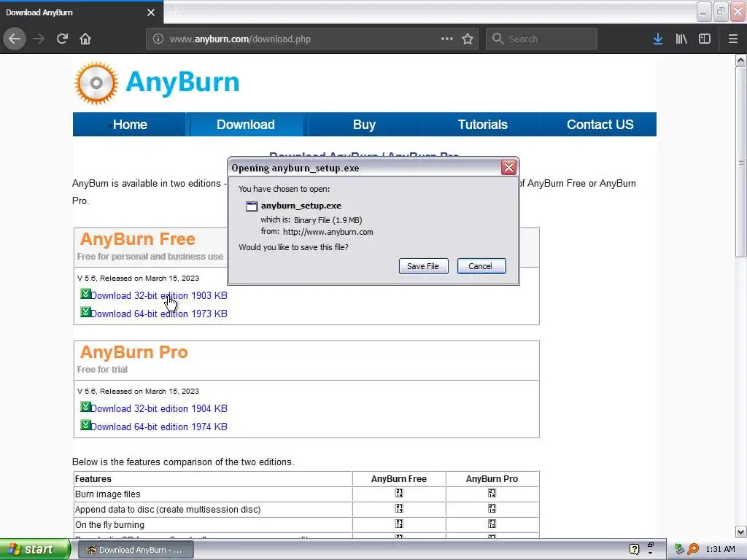Open the Buy navigation tab

(x=364, y=124)
